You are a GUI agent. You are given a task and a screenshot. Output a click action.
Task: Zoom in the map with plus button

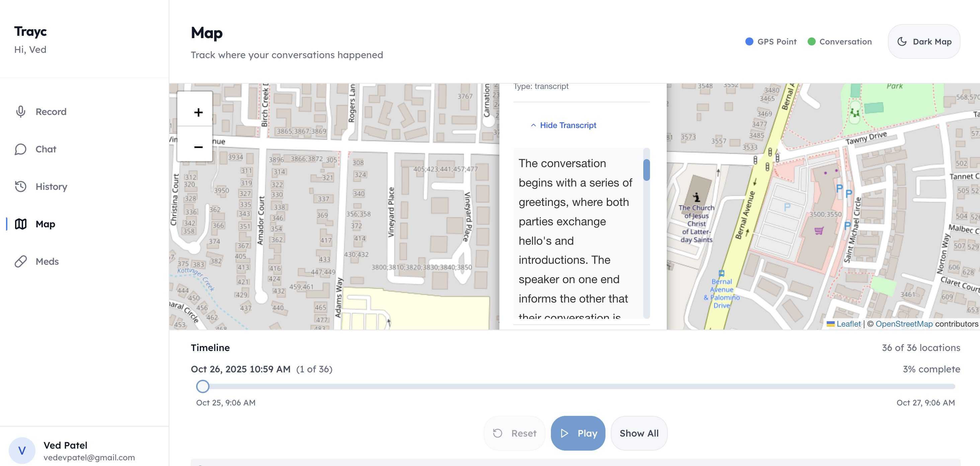pyautogui.click(x=198, y=112)
